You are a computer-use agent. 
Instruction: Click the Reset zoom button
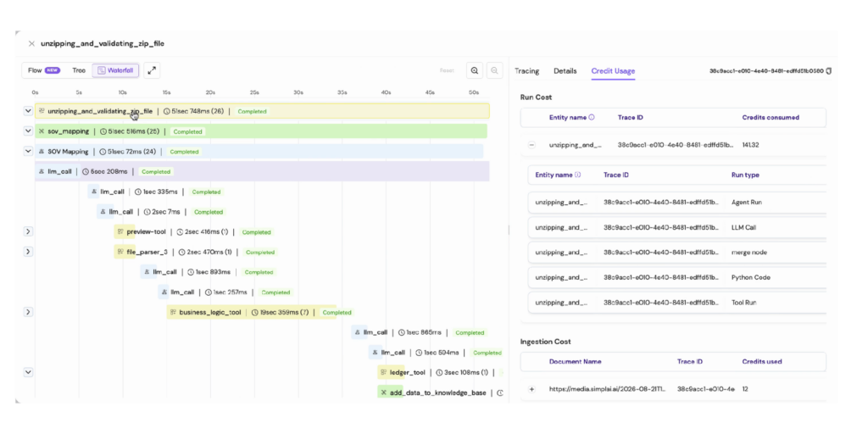447,71
